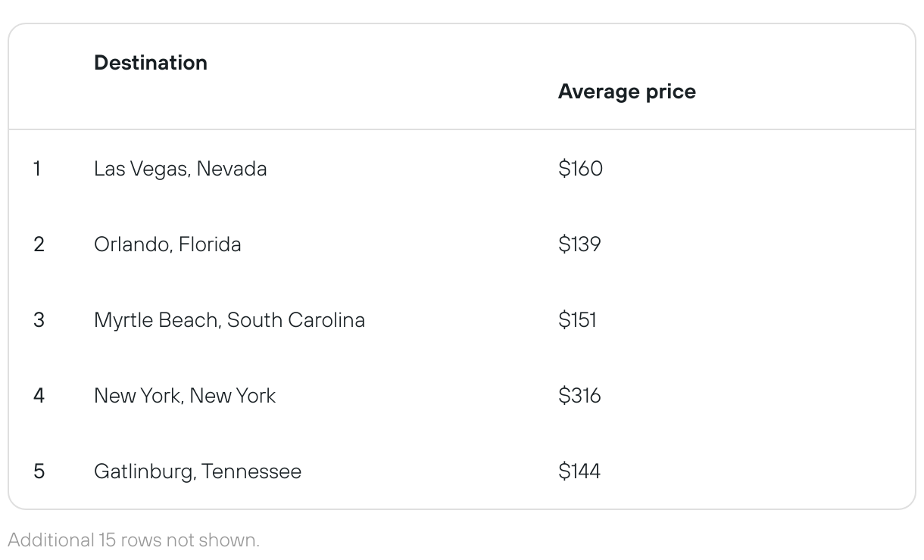The width and height of the screenshot is (924, 560).
Task: Select the Las Vegas, Nevada destination cell
Action: tap(180, 168)
